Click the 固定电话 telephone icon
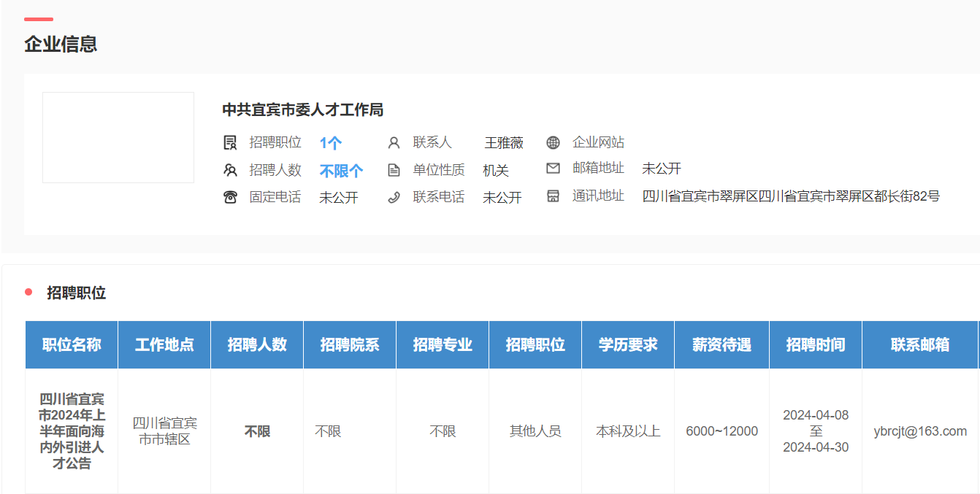Viewport: 980px width, 494px height. point(230,197)
